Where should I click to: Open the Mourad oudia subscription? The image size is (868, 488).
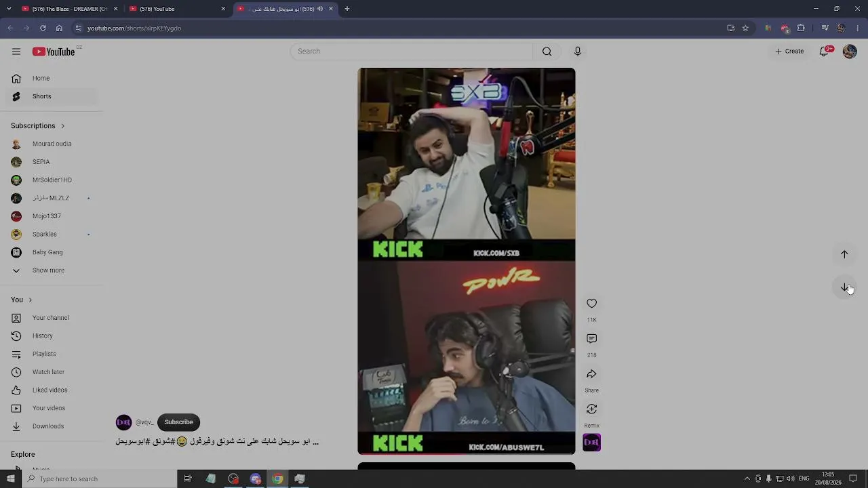pyautogui.click(x=52, y=144)
